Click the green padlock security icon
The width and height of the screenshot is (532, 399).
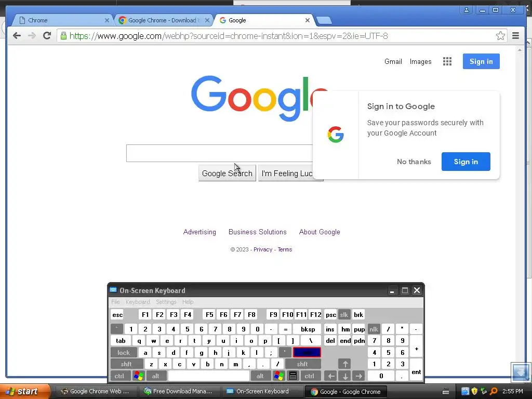pyautogui.click(x=63, y=36)
